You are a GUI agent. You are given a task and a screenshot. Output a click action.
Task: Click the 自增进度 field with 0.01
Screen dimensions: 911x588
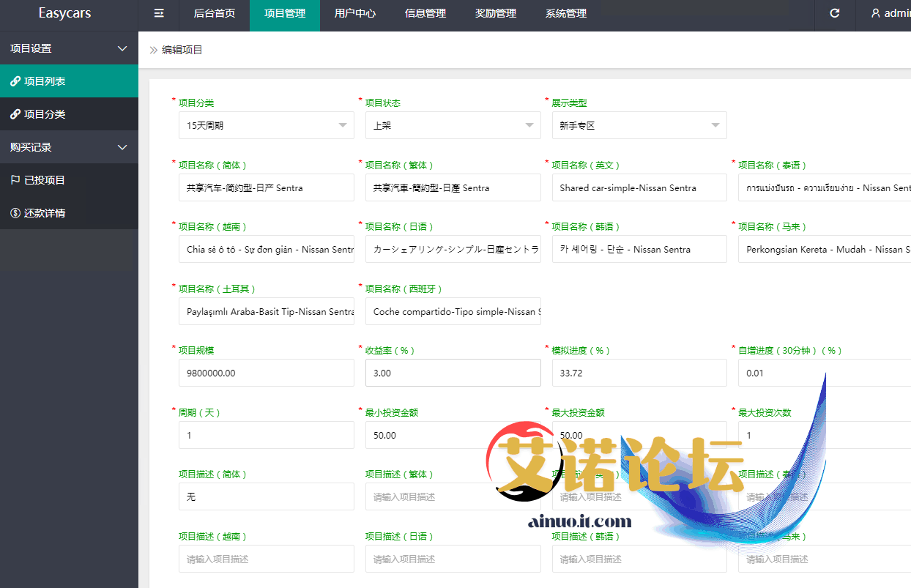(825, 373)
